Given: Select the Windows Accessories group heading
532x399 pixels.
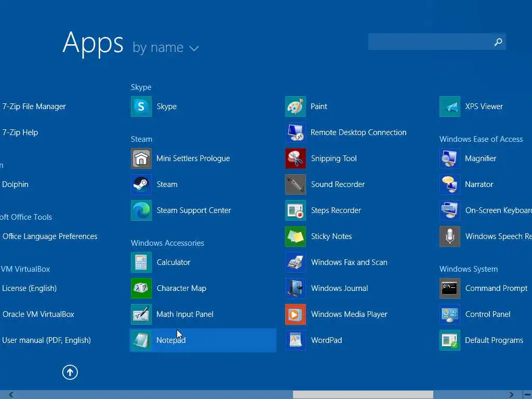Looking at the screenshot, I should coord(168,243).
